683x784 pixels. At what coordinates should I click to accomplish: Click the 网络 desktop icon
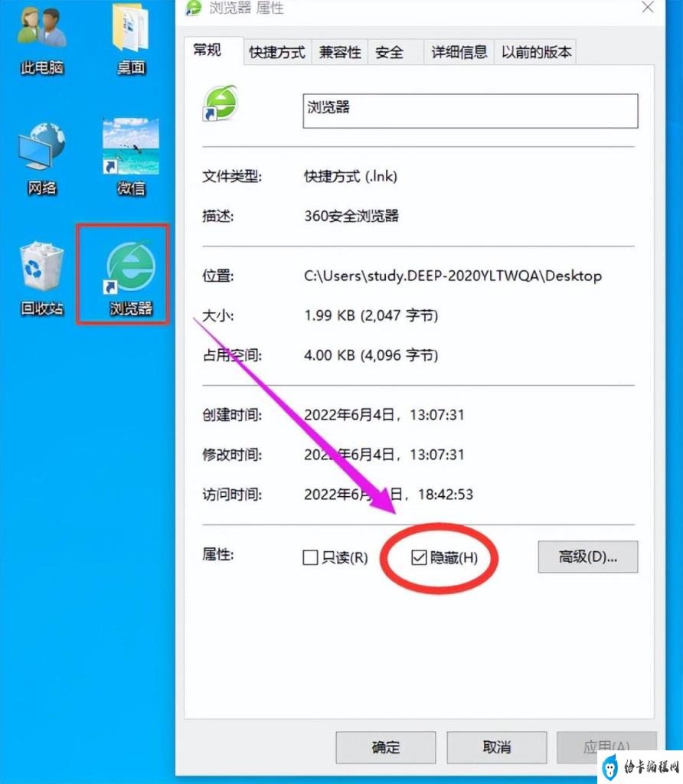tap(42, 159)
